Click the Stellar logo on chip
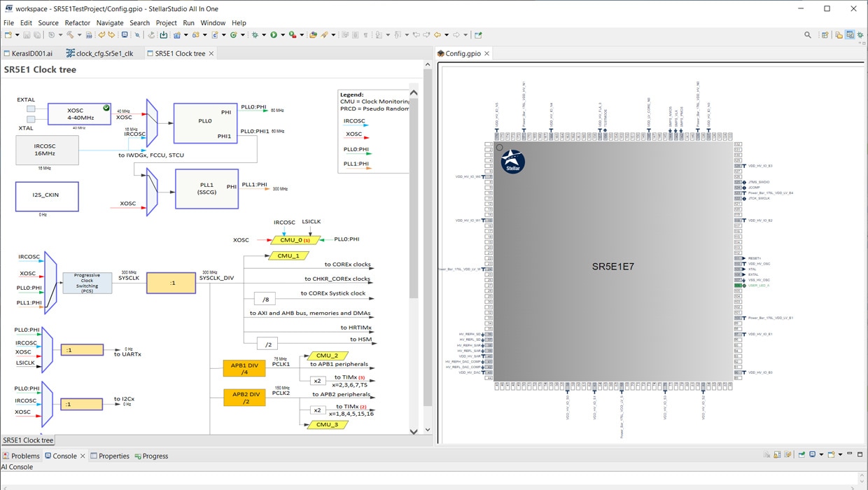Viewport: 868px width, 490px height. (512, 162)
